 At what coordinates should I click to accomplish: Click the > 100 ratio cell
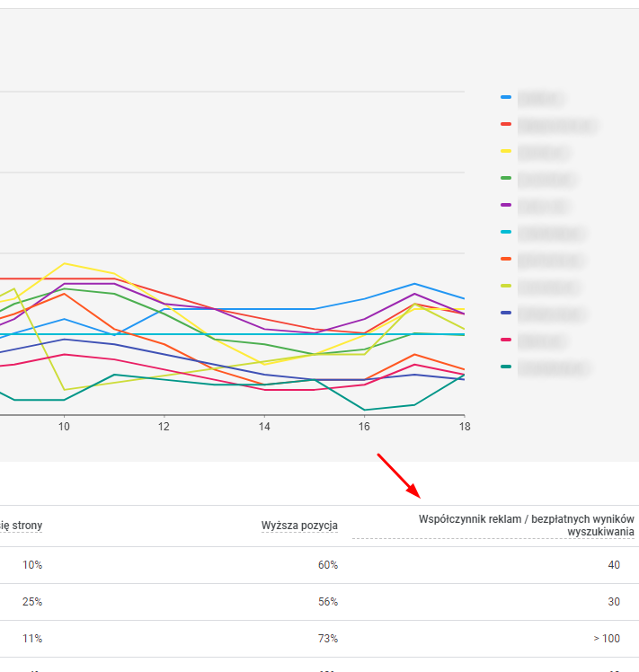coord(606,639)
